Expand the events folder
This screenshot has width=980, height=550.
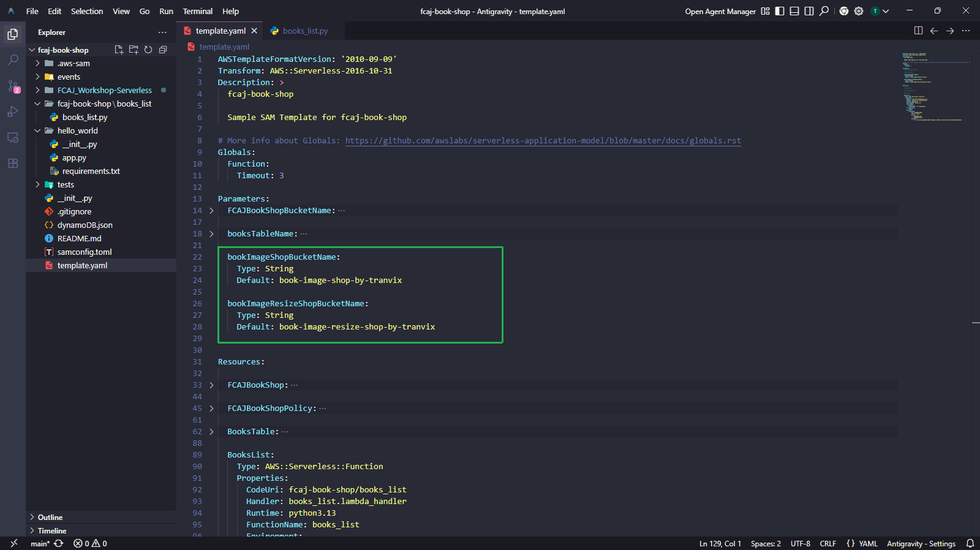(37, 77)
